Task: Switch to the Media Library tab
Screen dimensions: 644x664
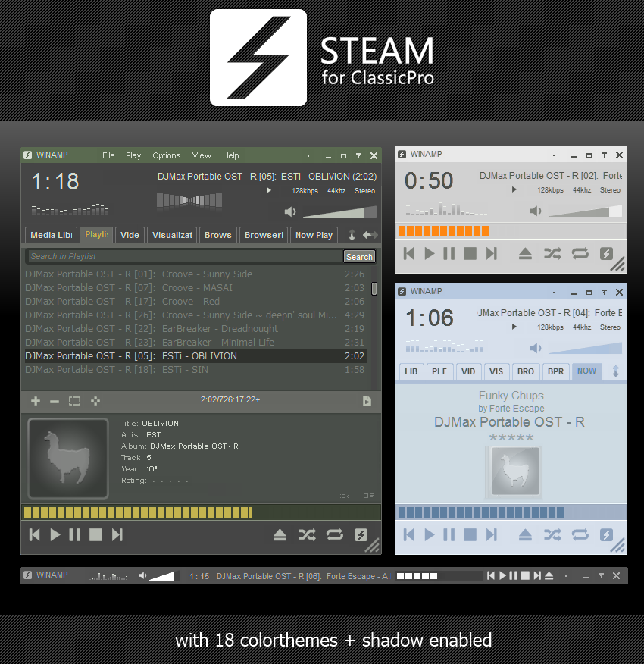Action: coord(52,235)
